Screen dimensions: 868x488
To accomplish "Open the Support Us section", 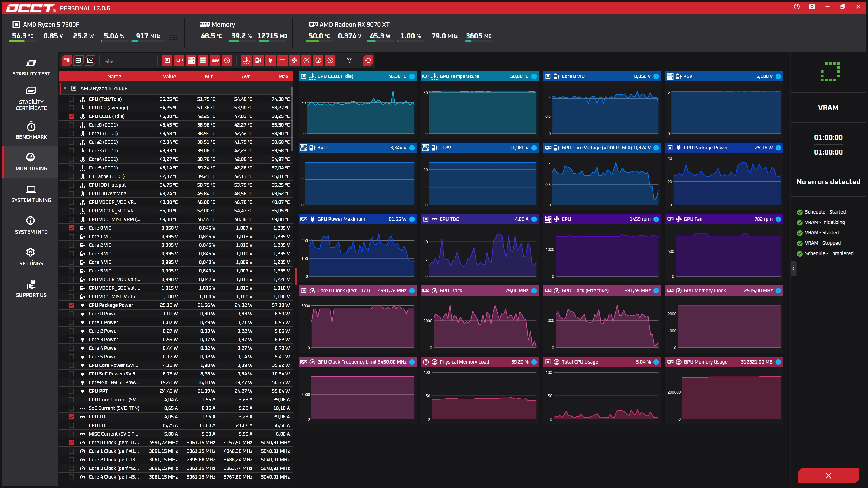I will [x=31, y=289].
